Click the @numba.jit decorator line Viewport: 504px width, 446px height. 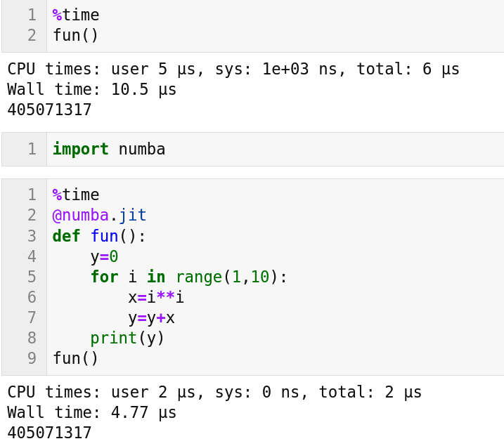pos(99,215)
